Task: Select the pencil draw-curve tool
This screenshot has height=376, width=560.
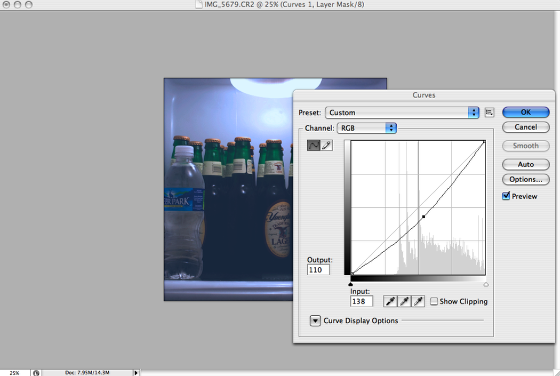Action: tap(326, 145)
